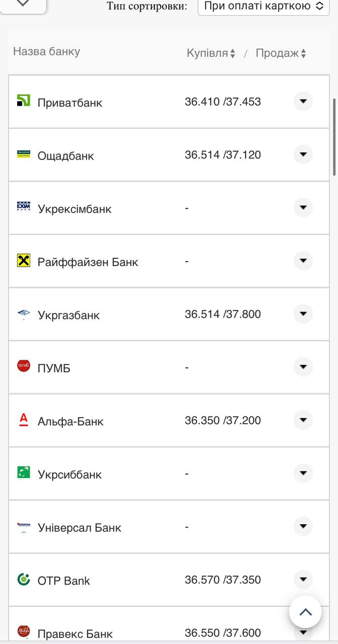Click the Райффайзен Банк yellow logo

click(24, 261)
